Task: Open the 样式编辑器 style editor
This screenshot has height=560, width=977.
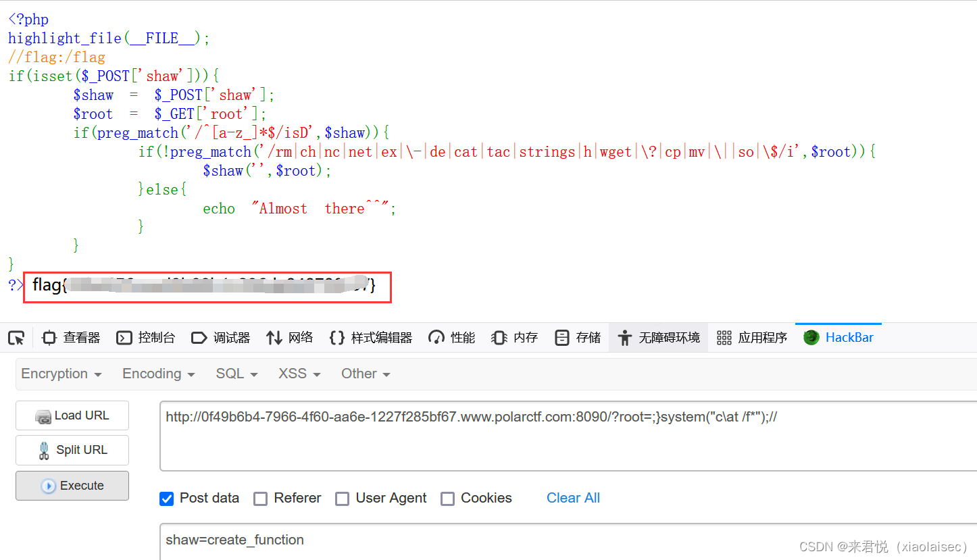Action: 370,337
